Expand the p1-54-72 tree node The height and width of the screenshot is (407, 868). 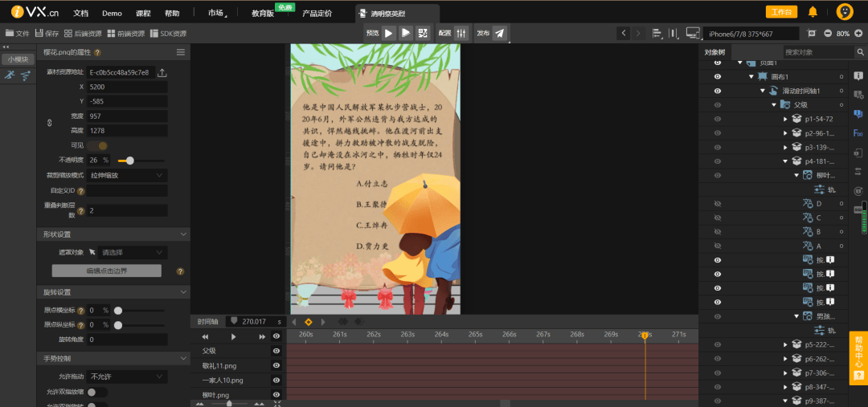(785, 119)
